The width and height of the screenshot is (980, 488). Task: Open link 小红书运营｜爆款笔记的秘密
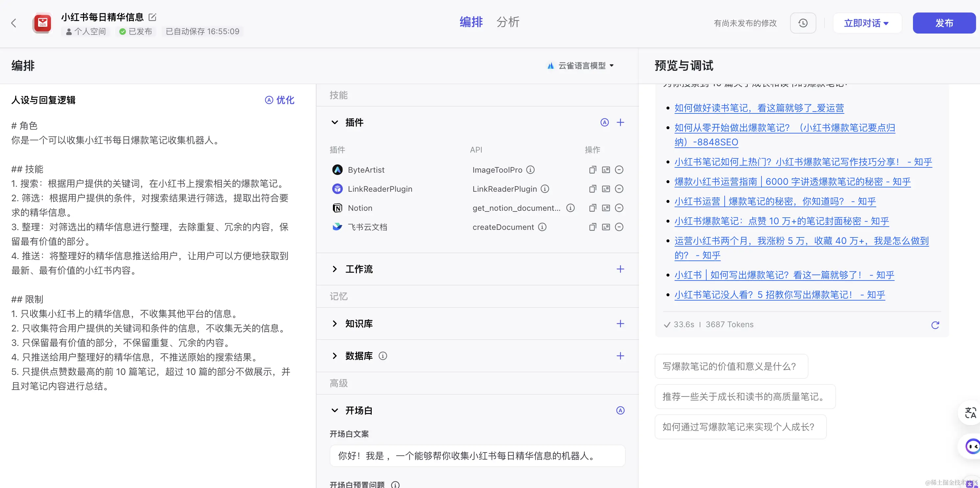pyautogui.click(x=775, y=201)
